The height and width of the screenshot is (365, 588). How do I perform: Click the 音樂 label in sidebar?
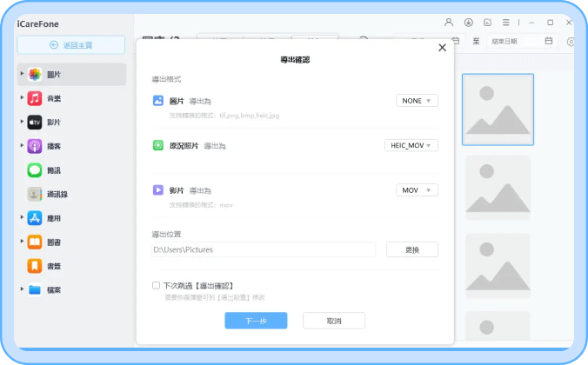click(54, 98)
